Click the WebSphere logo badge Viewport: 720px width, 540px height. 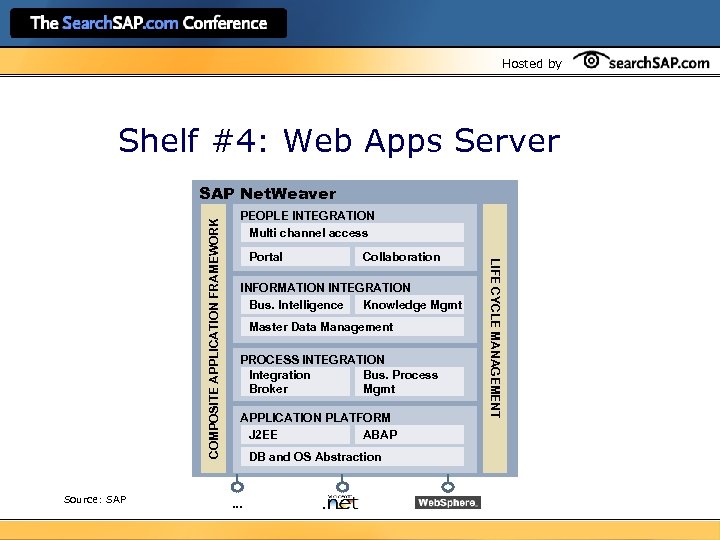pyautogui.click(x=448, y=502)
